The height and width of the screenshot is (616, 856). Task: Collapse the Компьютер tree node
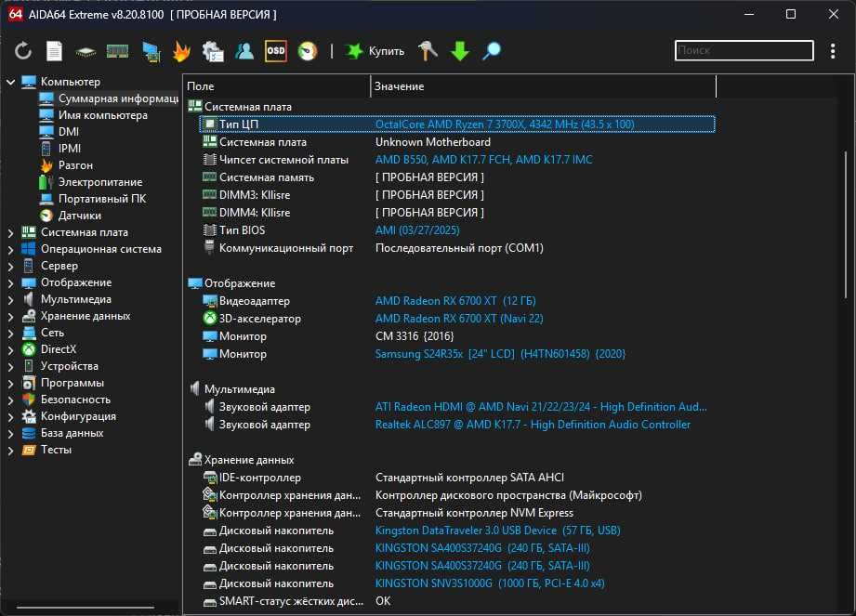click(x=10, y=82)
